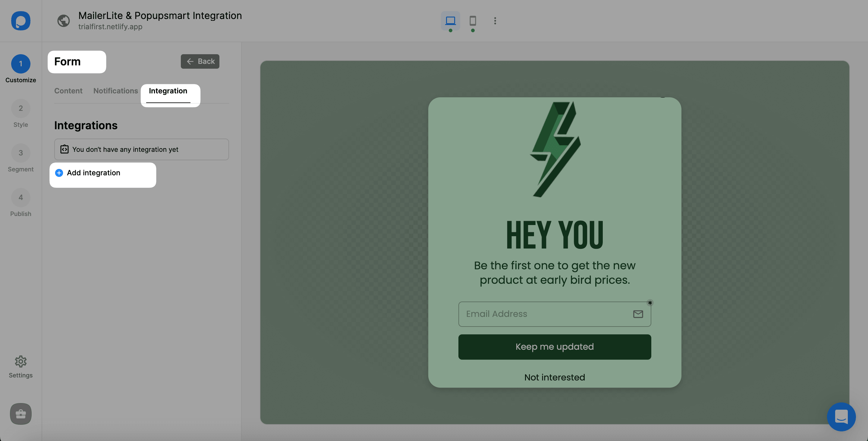Click the Not interested dismiss link
This screenshot has width=868, height=441.
click(555, 377)
